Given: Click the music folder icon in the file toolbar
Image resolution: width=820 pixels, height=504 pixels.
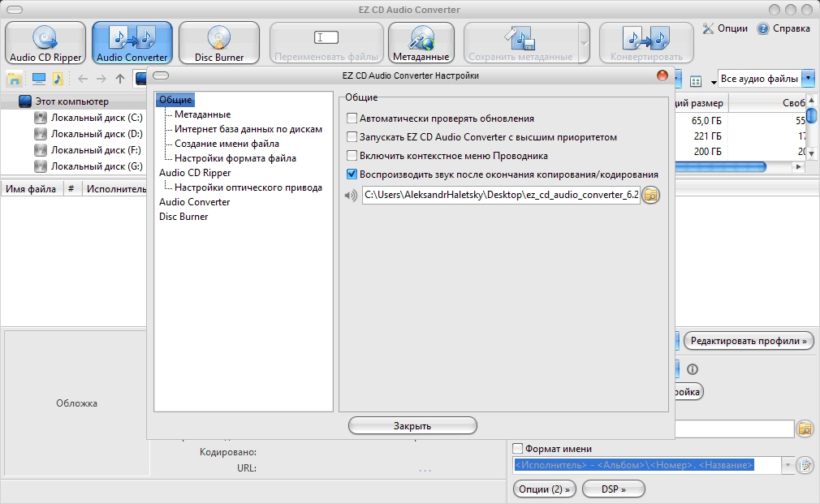Looking at the screenshot, I should pos(58,79).
